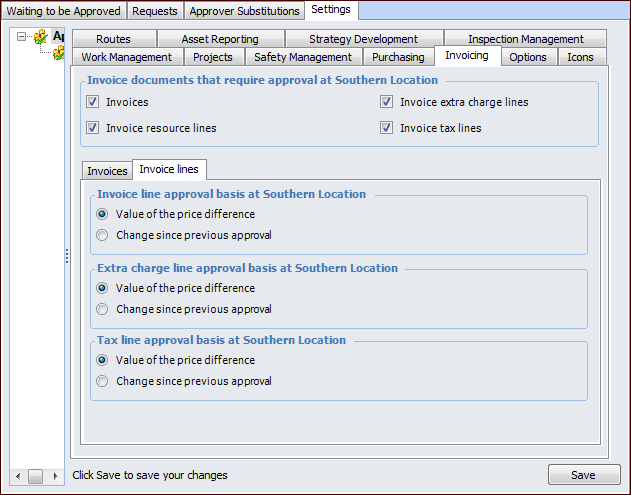Click the tree panel horizontal scrollbar thumb
Screen dimensions: 631x495
35,476
